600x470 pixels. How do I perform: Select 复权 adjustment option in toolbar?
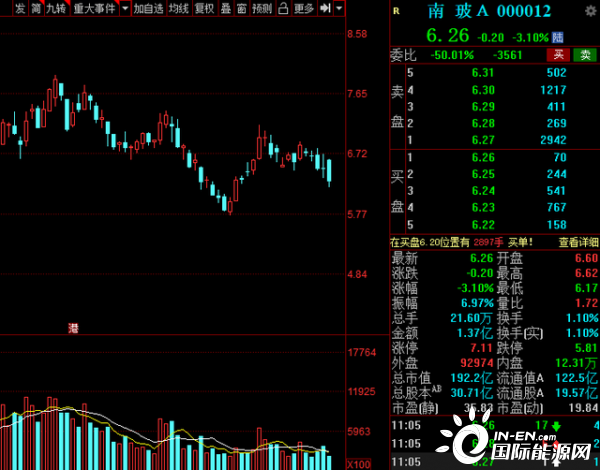204,8
